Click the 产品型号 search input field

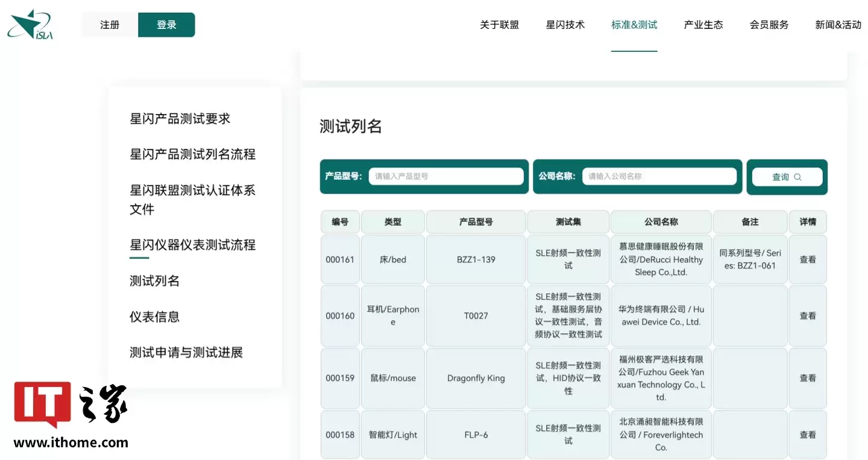[x=446, y=175]
